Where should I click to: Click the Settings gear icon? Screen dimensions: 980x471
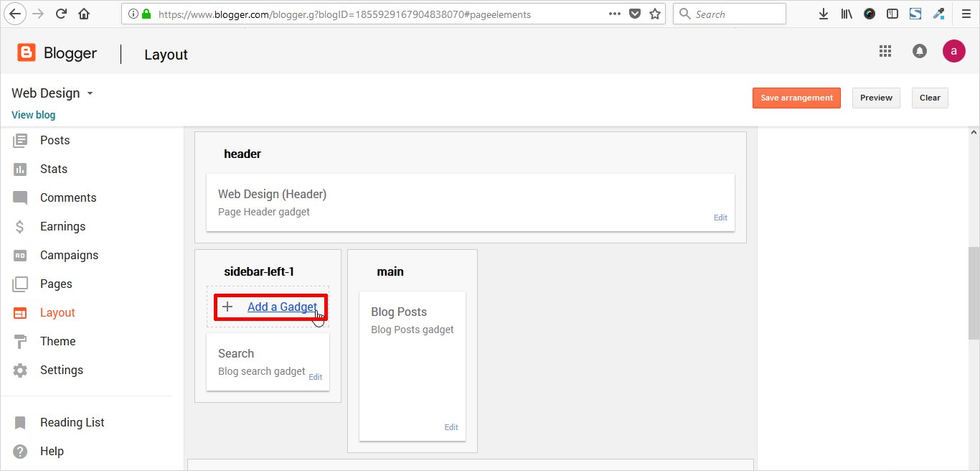20,370
